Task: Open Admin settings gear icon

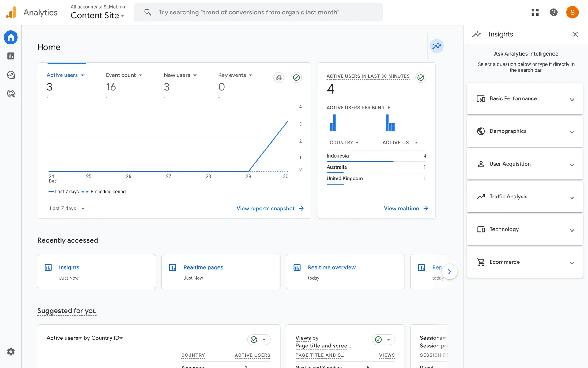Action: coord(11,351)
